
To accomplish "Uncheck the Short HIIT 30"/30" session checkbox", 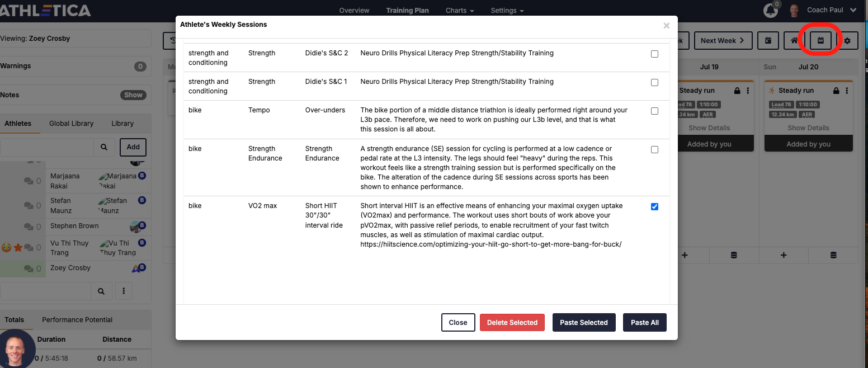I will [654, 207].
